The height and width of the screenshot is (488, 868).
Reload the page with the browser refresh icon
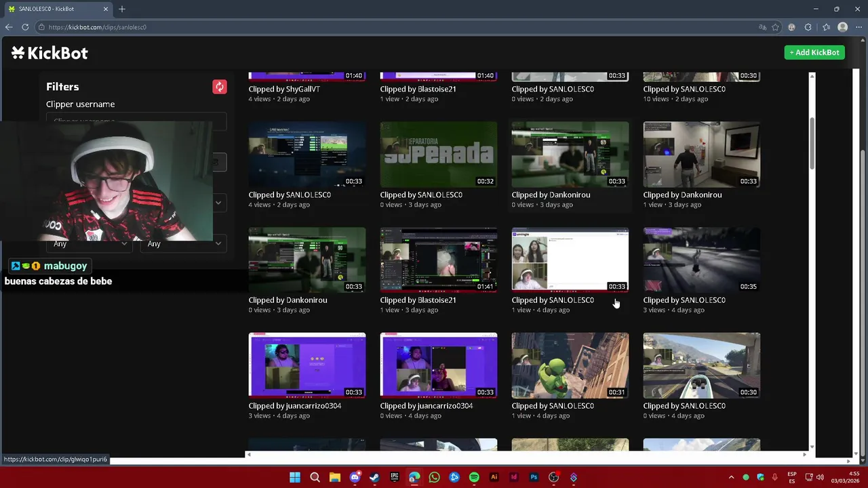click(25, 27)
